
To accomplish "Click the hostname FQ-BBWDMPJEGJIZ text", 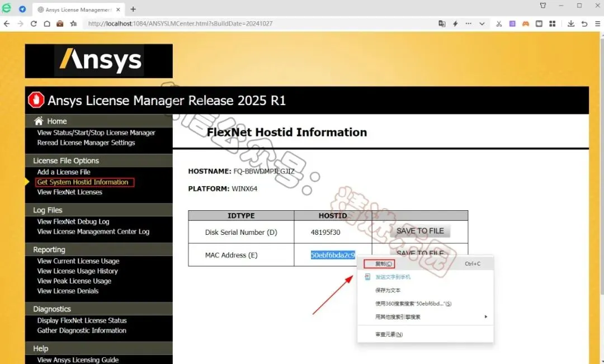I will [x=264, y=171].
